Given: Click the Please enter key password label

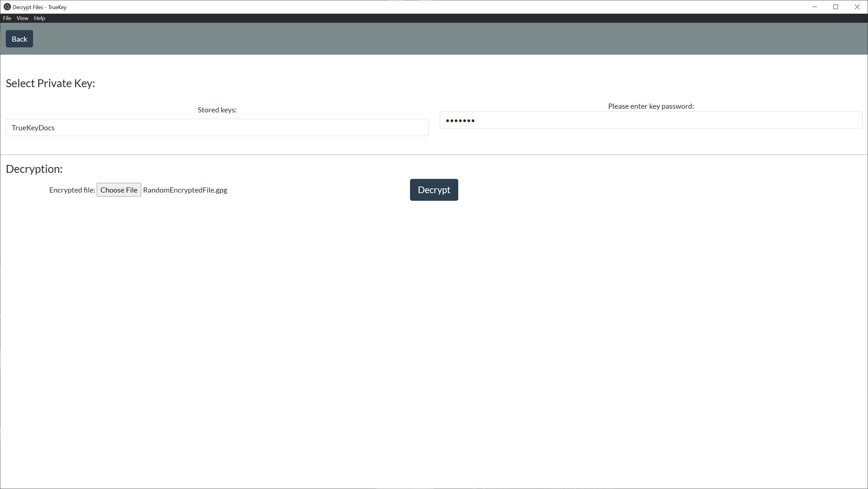Looking at the screenshot, I should (x=650, y=106).
